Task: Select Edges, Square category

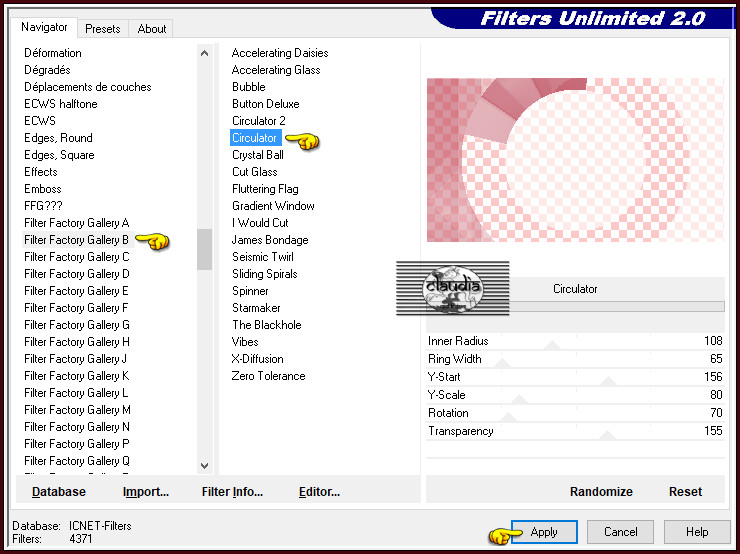Action: pos(59,155)
